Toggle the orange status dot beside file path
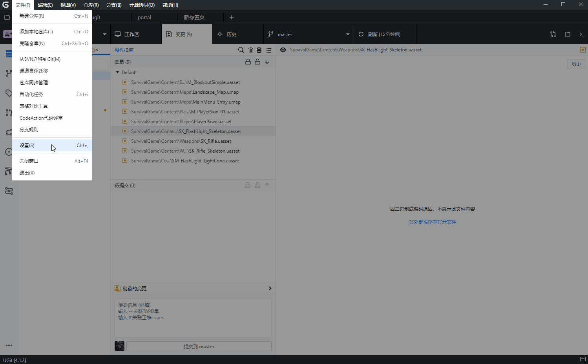Viewport: 588px width, 364px height. point(583,49)
